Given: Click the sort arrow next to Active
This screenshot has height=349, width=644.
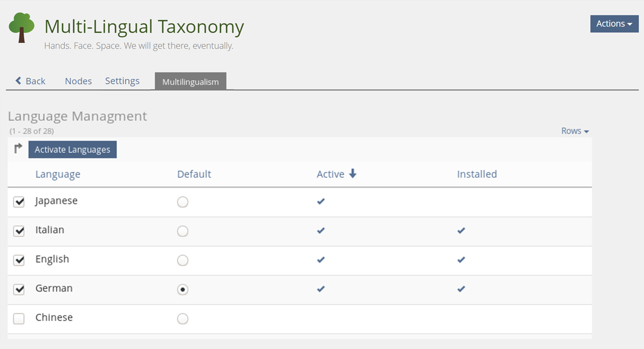Looking at the screenshot, I should 353,174.
